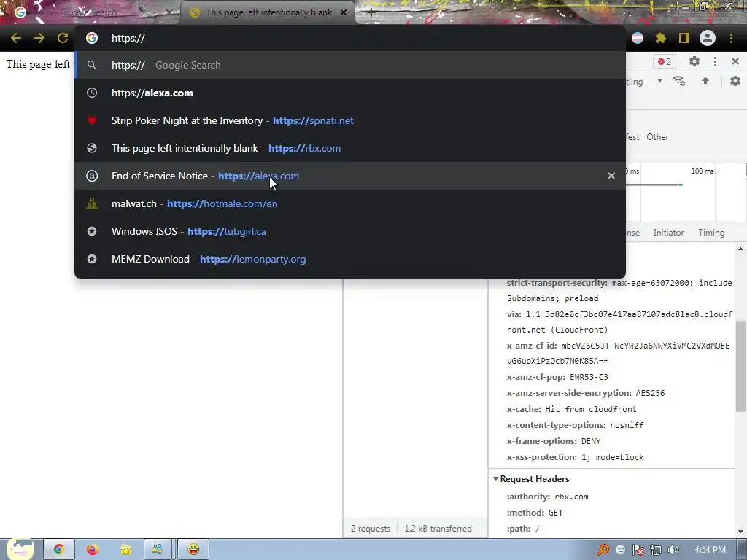The height and width of the screenshot is (560, 747).
Task: Choose the malwat.ch hotmale.com suggestion
Action: tap(350, 203)
